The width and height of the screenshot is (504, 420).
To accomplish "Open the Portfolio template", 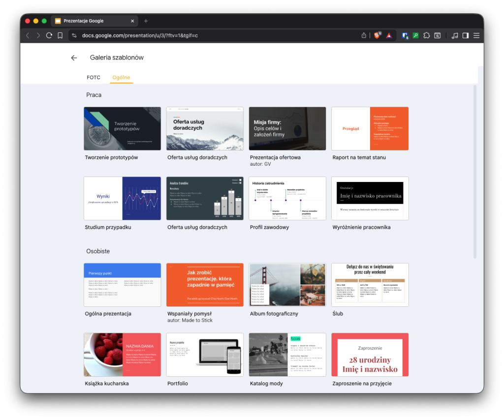I will (x=205, y=355).
